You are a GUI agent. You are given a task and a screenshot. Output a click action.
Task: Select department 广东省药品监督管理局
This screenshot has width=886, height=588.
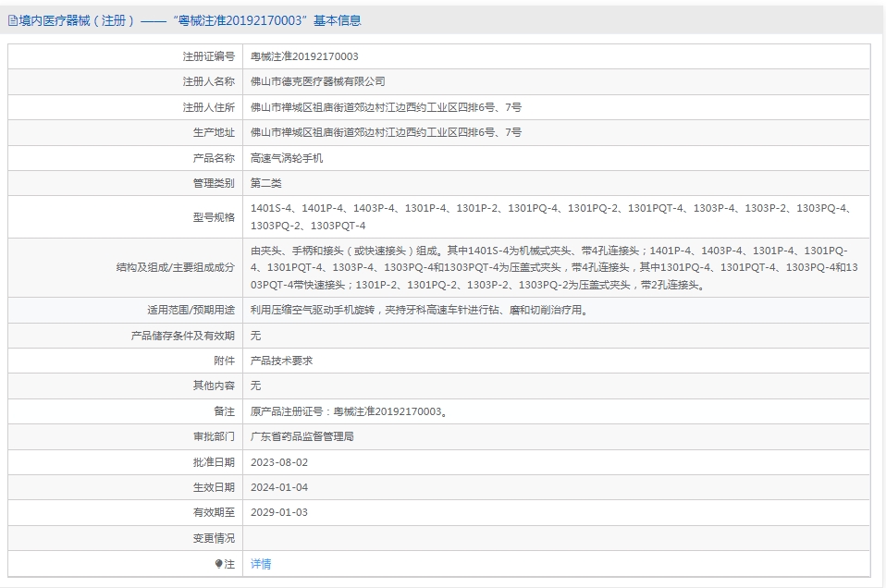pos(302,436)
